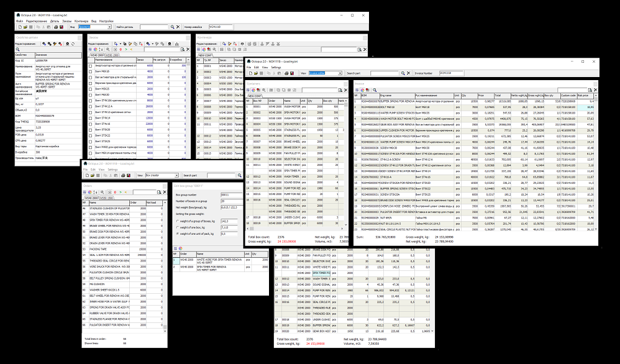620x364 pixels.
Task: Open the Settings menu in the Invoice editor window
Action: [x=276, y=67]
